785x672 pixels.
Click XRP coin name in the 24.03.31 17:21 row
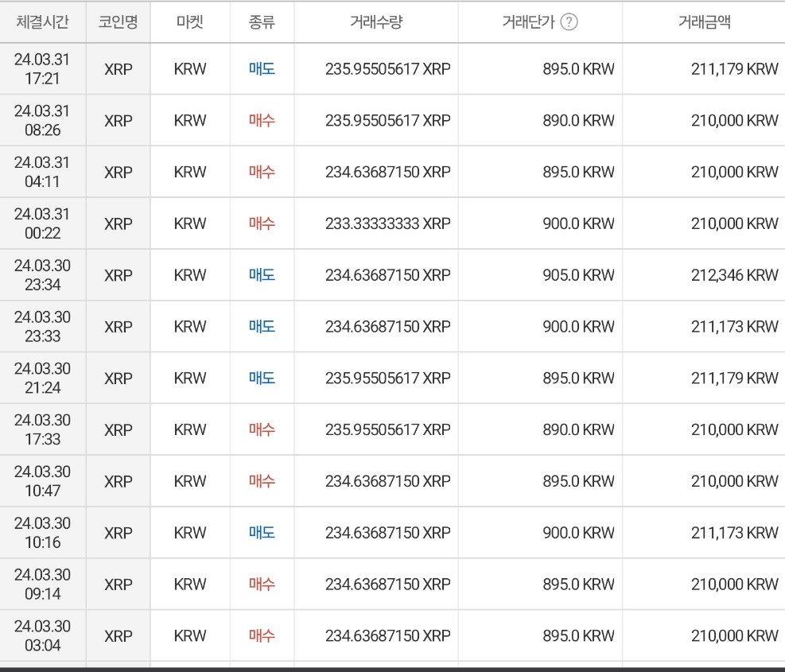(119, 69)
